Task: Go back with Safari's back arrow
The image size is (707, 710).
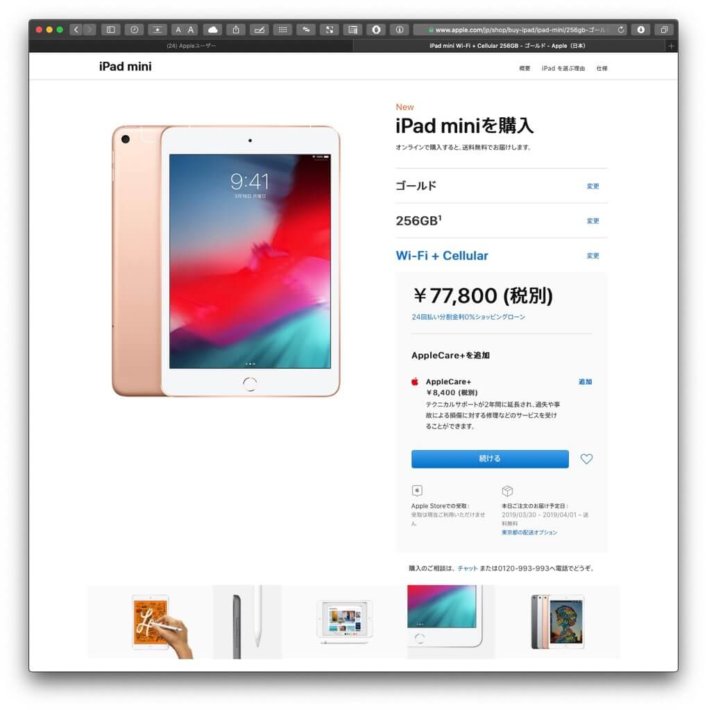Action: [76, 30]
